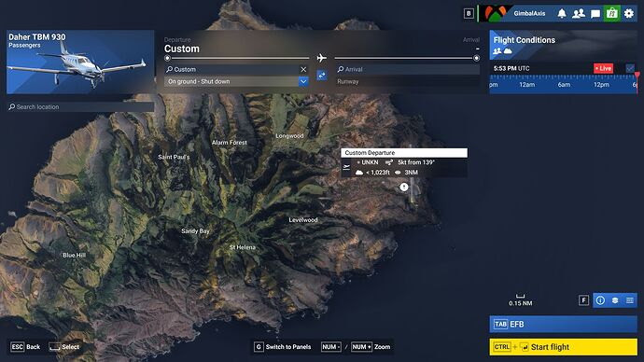The height and width of the screenshot is (362, 644).
Task: Click the G Switch to Panels button
Action: pyautogui.click(x=283, y=347)
